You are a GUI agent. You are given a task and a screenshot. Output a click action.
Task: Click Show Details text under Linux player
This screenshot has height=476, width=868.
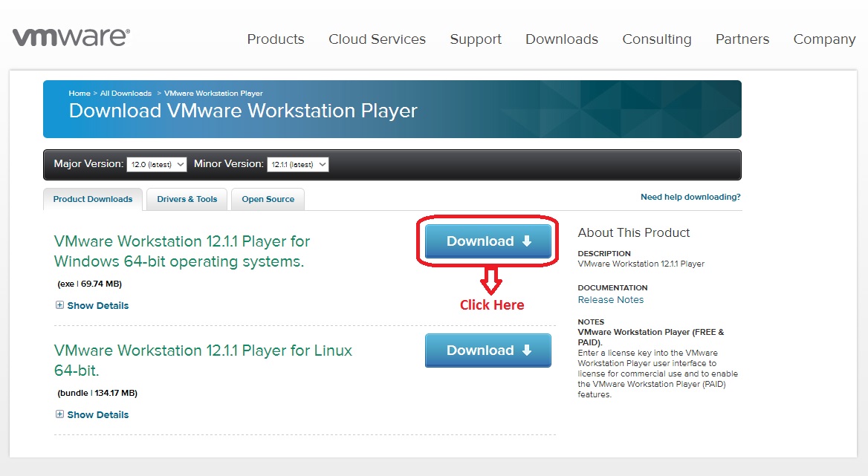[98, 414]
